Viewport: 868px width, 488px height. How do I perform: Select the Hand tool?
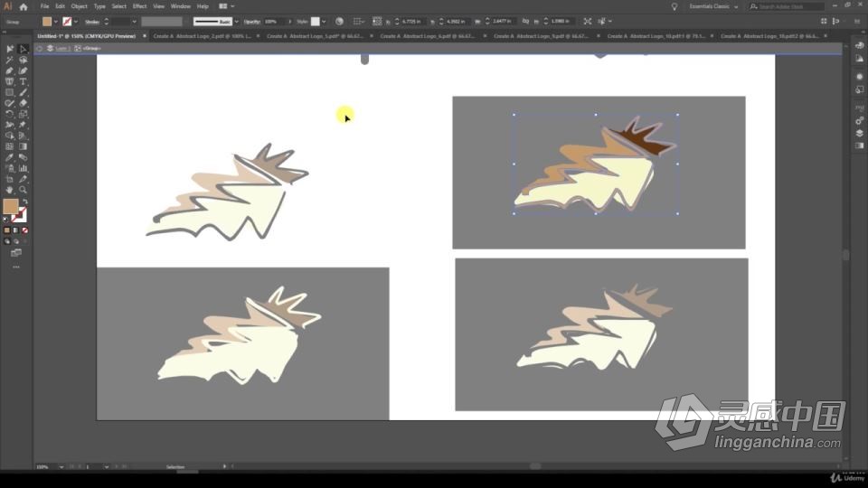(x=9, y=190)
